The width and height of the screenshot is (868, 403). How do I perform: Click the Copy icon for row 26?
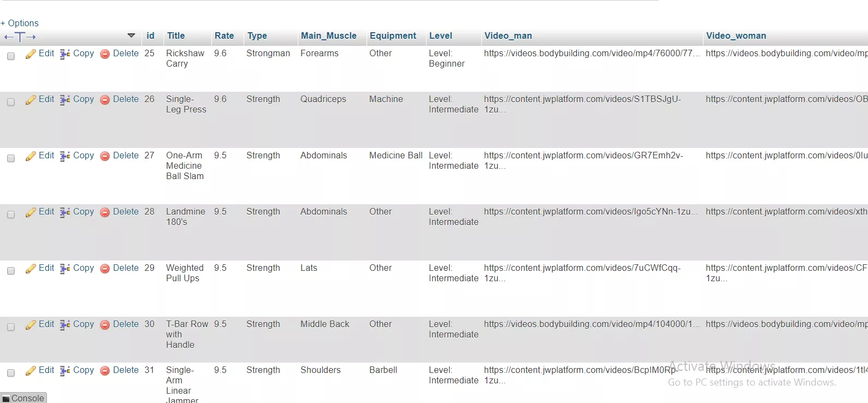click(65, 99)
